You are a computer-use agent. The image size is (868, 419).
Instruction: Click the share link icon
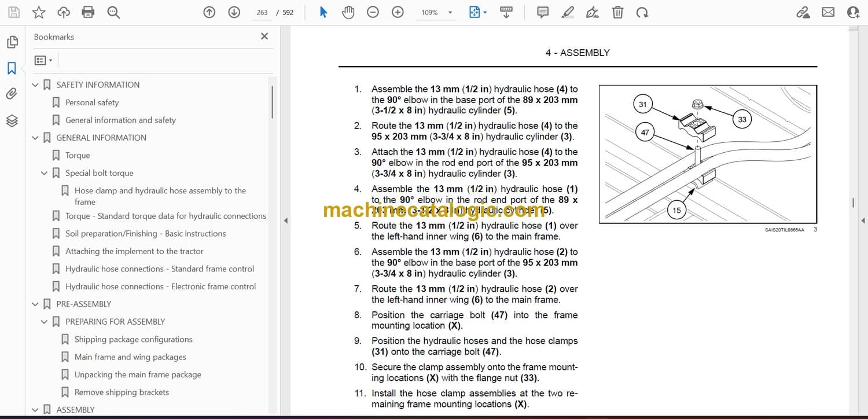[803, 12]
